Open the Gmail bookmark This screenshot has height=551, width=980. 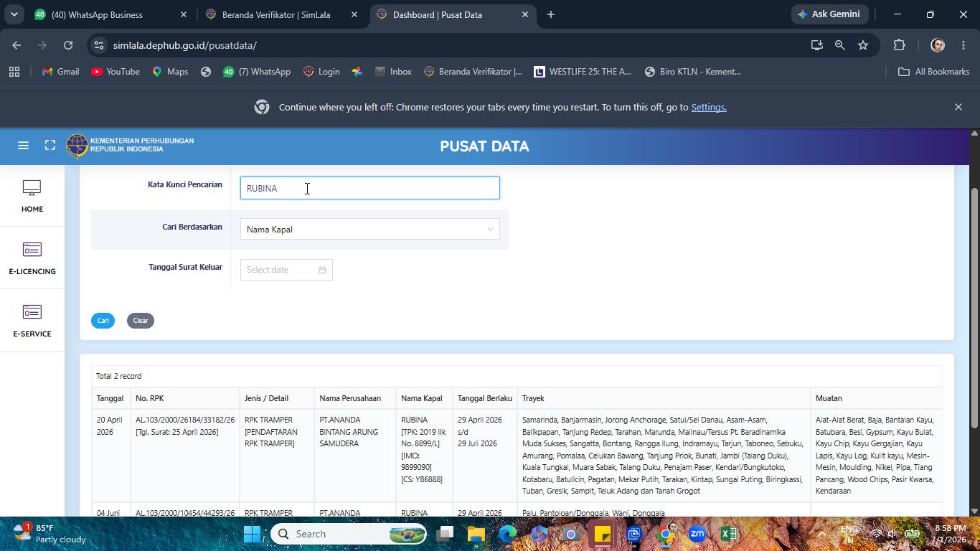point(60,72)
